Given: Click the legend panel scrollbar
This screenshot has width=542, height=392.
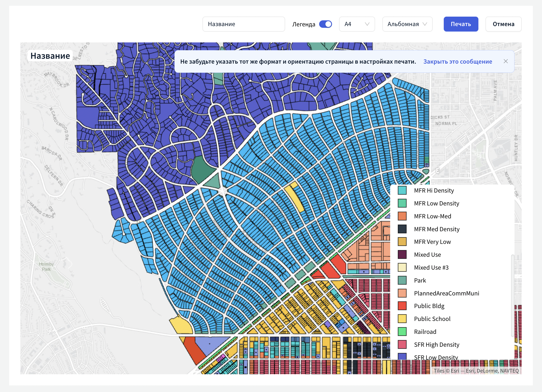Looking at the screenshot, I should pyautogui.click(x=512, y=295).
